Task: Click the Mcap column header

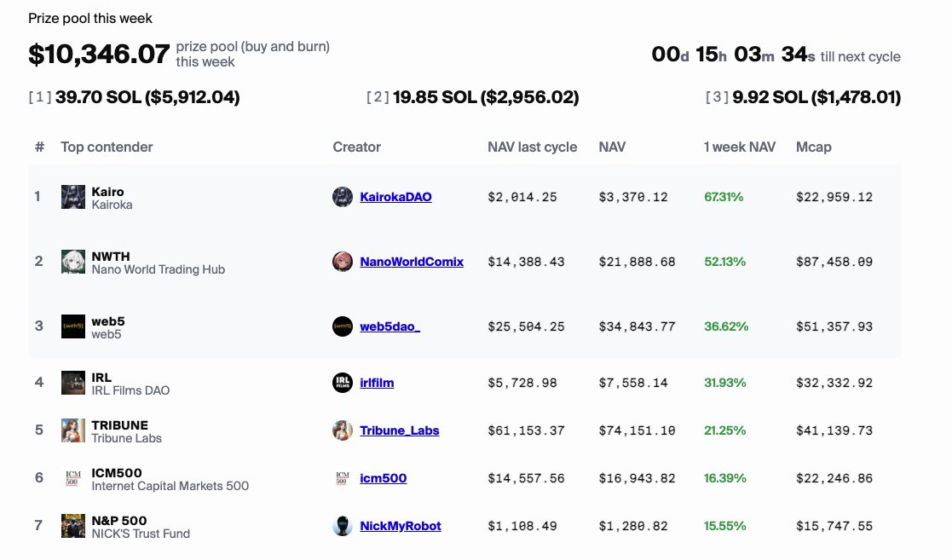Action: click(x=814, y=147)
